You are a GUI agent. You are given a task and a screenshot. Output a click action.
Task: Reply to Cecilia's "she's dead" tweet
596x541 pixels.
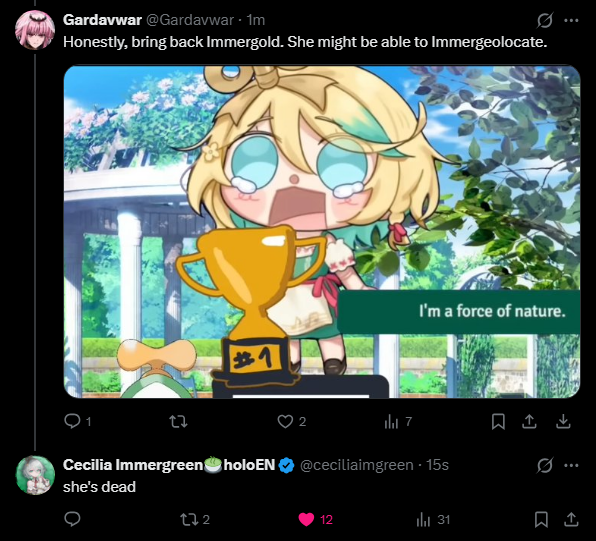tap(72, 519)
